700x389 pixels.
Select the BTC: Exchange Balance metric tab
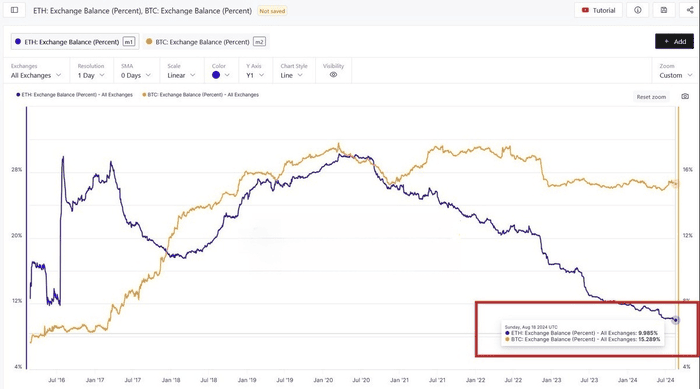tap(206, 42)
